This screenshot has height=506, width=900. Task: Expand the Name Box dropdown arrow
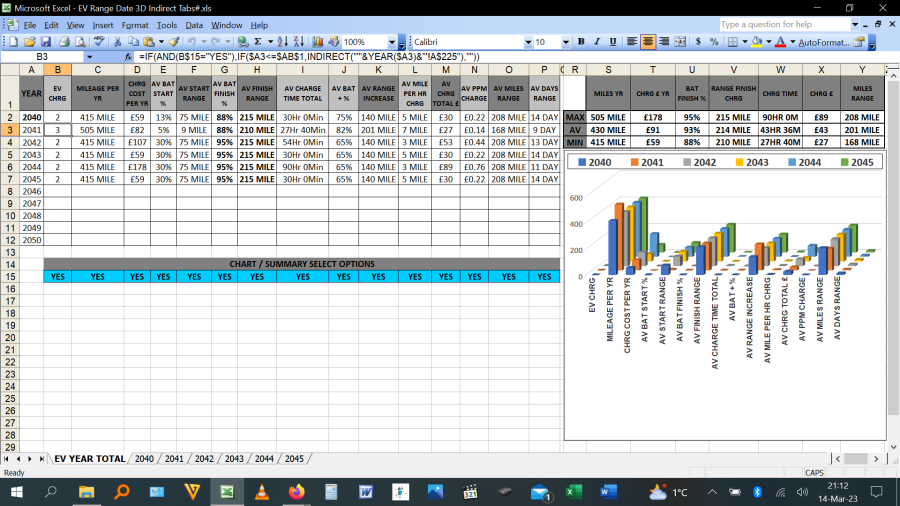pos(89,57)
